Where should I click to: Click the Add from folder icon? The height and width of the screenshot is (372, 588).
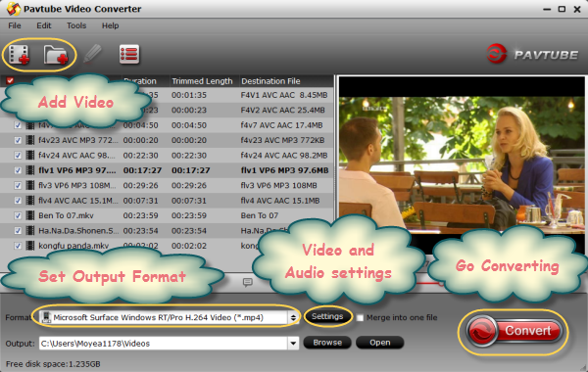pos(56,55)
